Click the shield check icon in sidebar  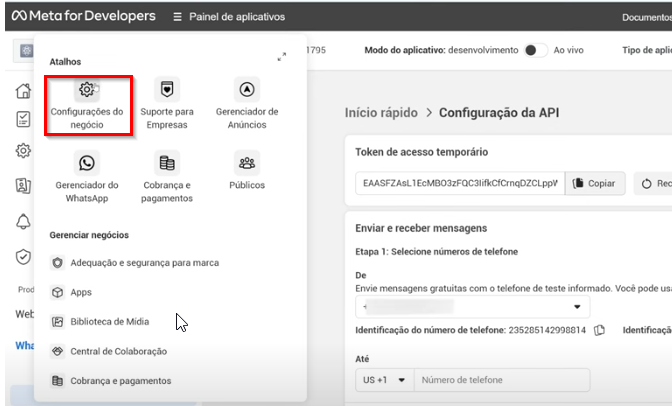[x=23, y=257]
